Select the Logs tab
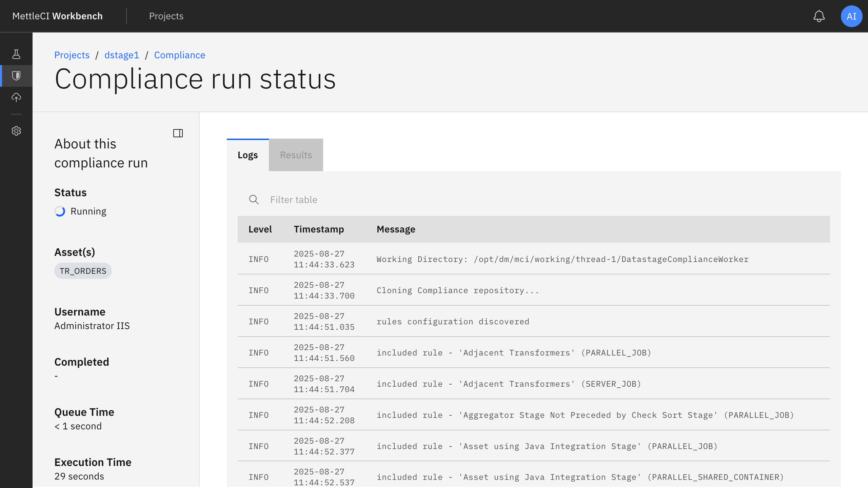Screen dimensions: 868x488 [x=248, y=155]
